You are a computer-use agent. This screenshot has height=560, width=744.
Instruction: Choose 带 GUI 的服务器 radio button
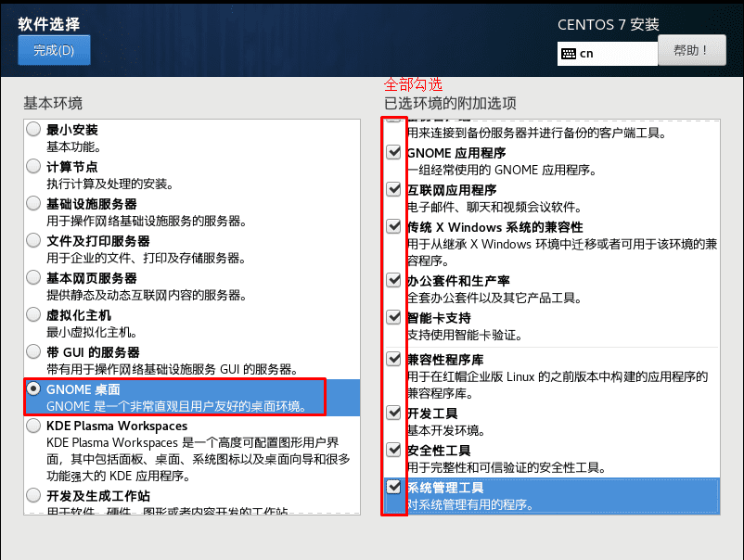33,351
